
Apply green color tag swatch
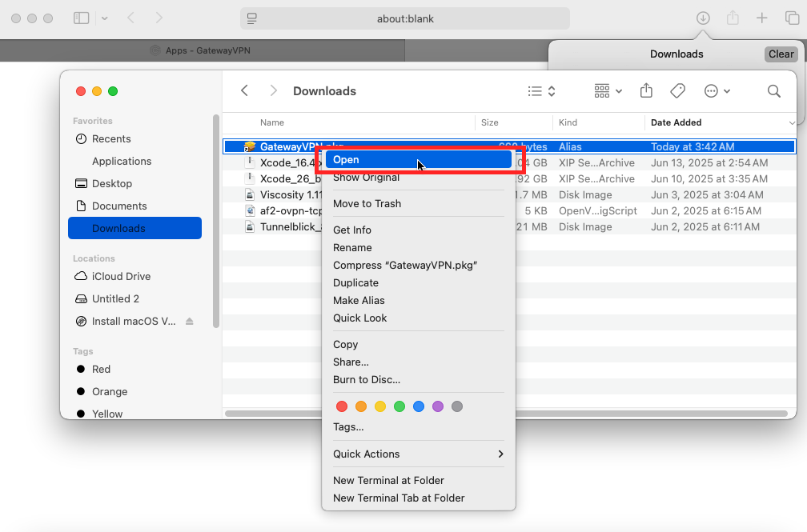(x=399, y=406)
